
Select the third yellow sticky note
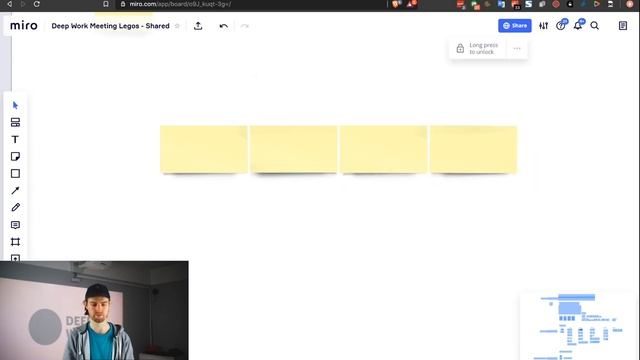[384, 149]
